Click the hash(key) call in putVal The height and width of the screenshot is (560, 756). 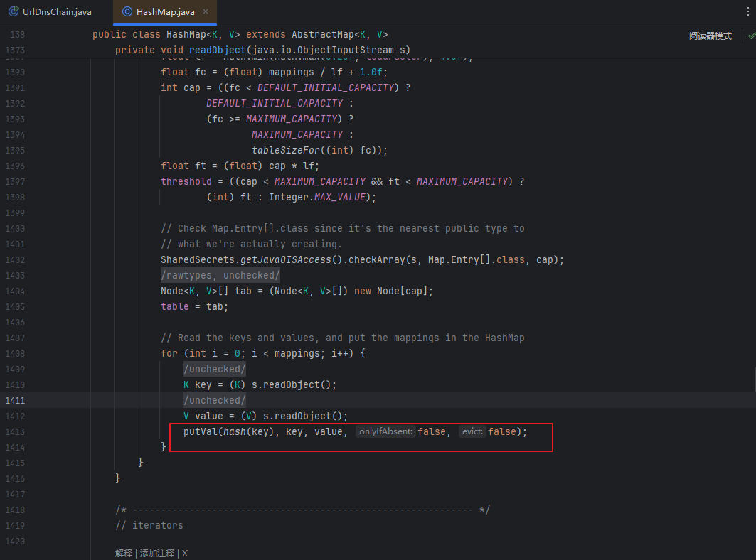(x=249, y=432)
